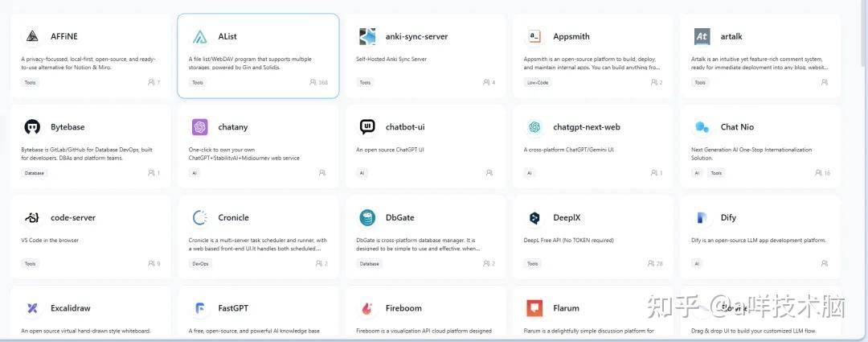Click the DeepLX logo icon

click(534, 218)
